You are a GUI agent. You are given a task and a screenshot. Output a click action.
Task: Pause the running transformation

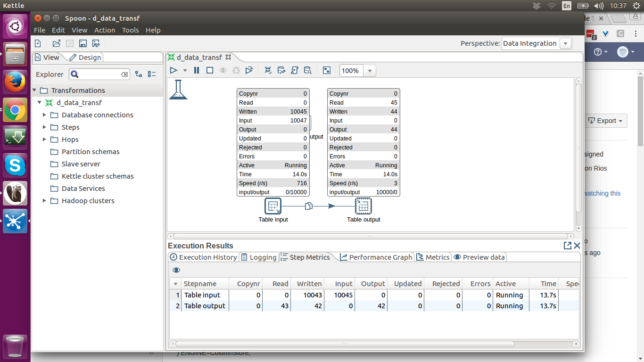(x=197, y=70)
